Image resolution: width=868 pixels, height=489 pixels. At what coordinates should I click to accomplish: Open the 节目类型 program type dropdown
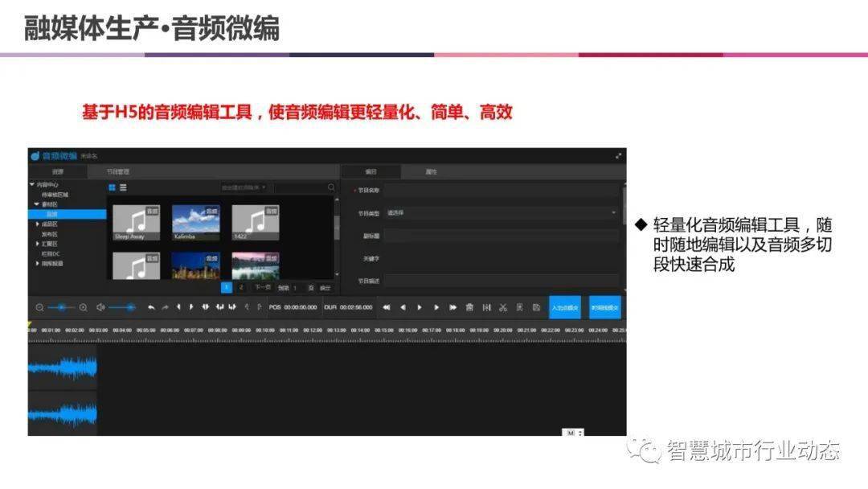pos(501,212)
